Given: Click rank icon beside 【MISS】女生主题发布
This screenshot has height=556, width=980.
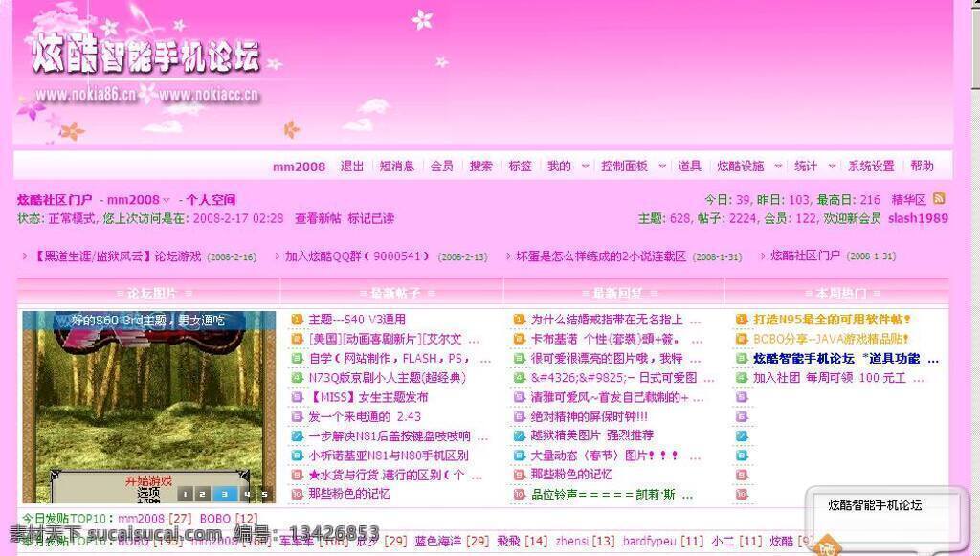Looking at the screenshot, I should pyautogui.click(x=297, y=397).
